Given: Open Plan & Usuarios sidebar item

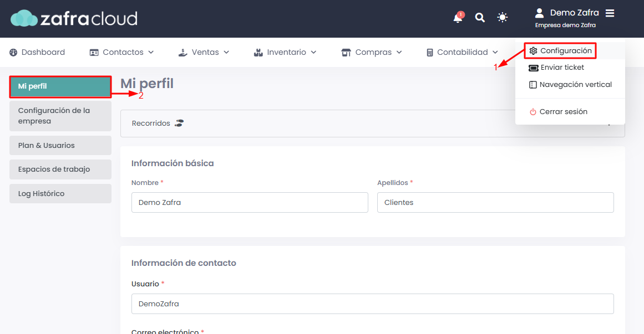Looking at the screenshot, I should coord(60,145).
